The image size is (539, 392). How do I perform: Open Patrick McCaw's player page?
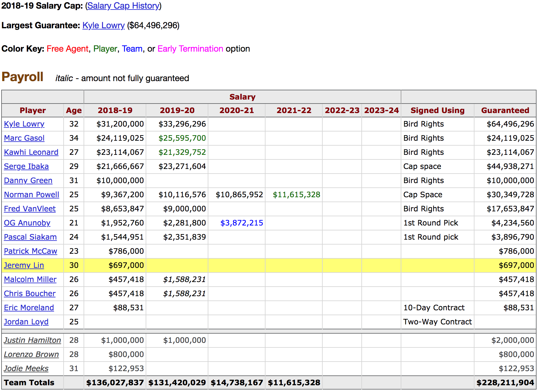[31, 251]
